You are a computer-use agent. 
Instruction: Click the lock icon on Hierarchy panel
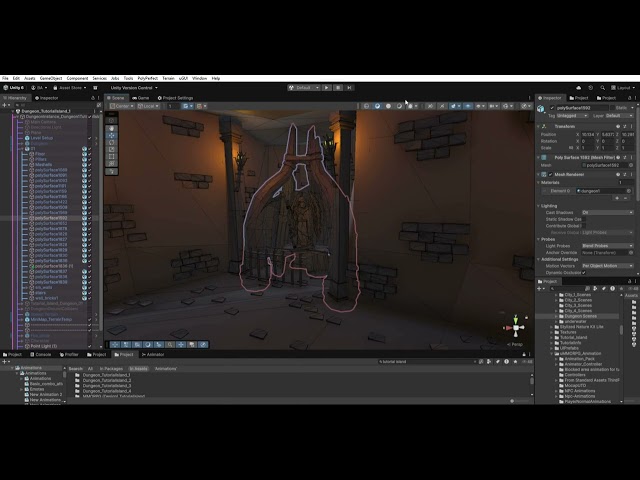pyautogui.click(x=93, y=98)
